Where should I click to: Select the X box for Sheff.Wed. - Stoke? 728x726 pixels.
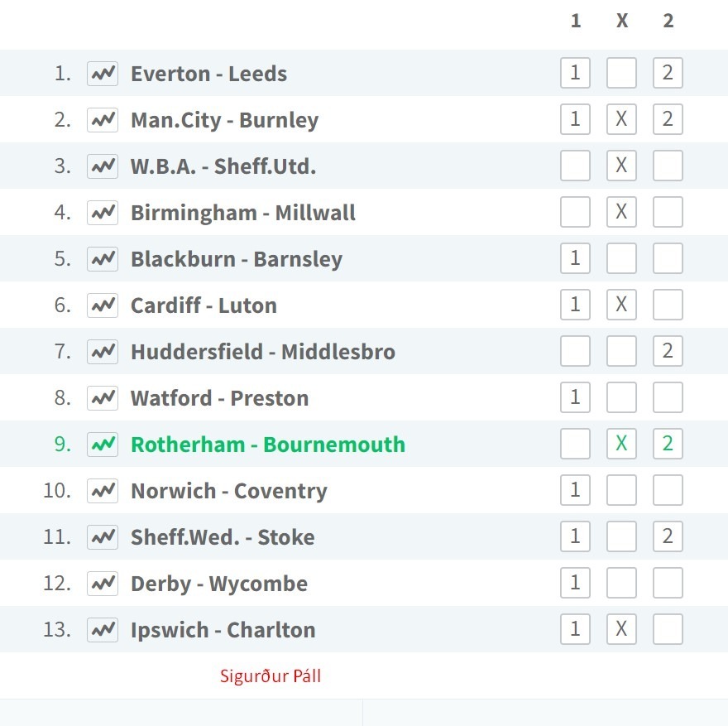(621, 536)
